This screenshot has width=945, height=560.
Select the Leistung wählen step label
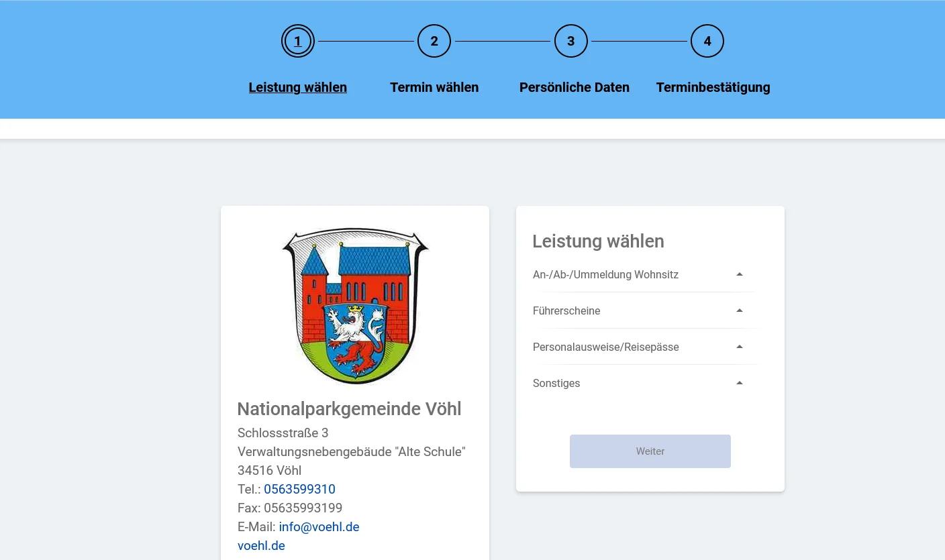point(298,87)
